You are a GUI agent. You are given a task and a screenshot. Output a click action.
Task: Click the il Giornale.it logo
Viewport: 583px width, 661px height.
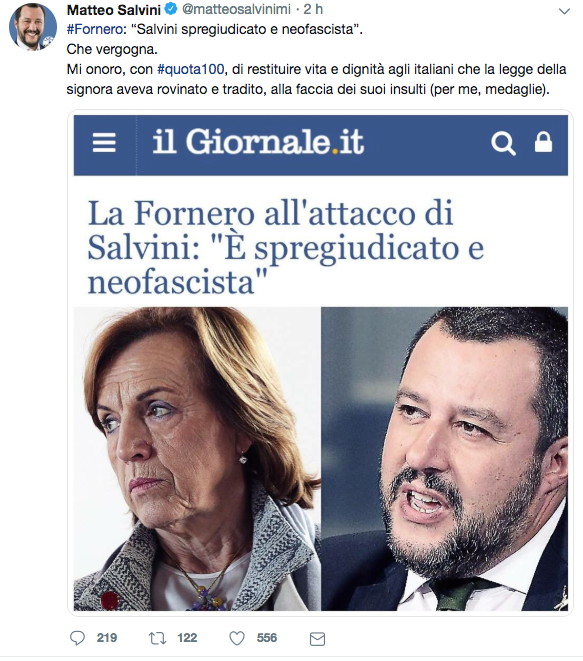258,142
